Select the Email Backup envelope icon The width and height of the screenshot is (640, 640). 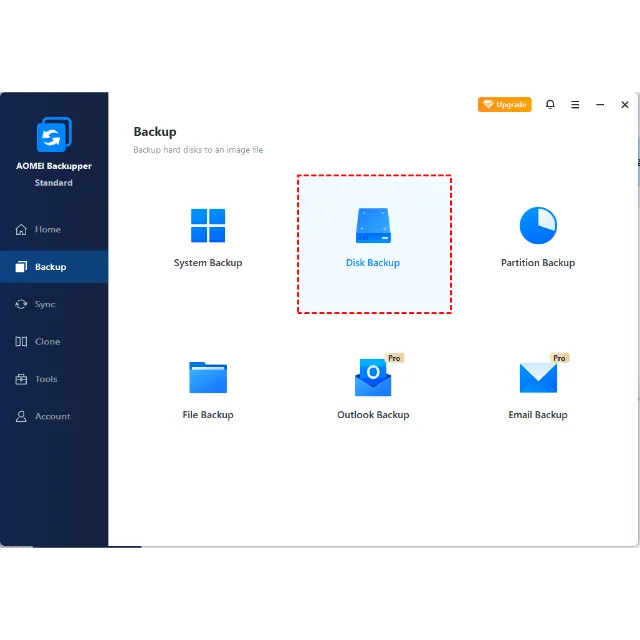click(538, 378)
